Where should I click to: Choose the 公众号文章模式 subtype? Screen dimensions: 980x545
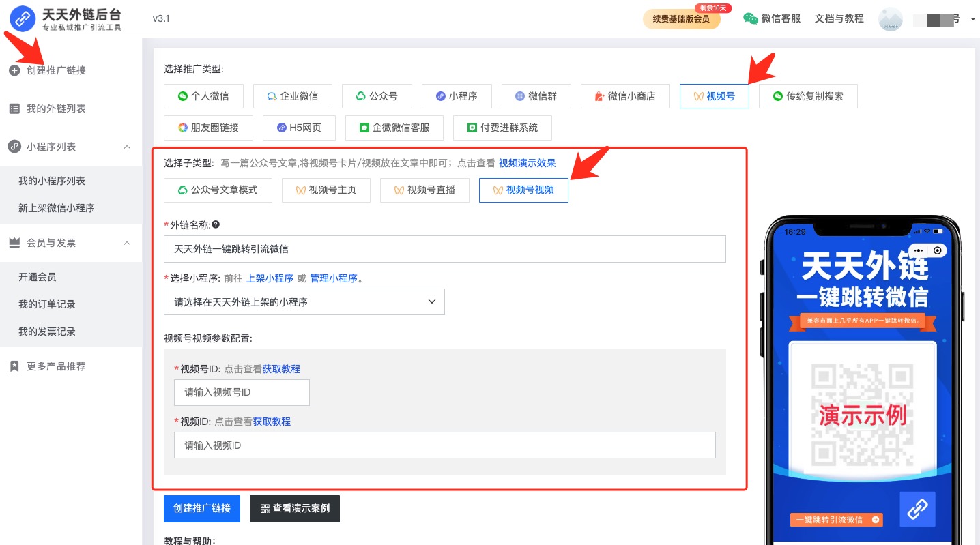(x=218, y=190)
